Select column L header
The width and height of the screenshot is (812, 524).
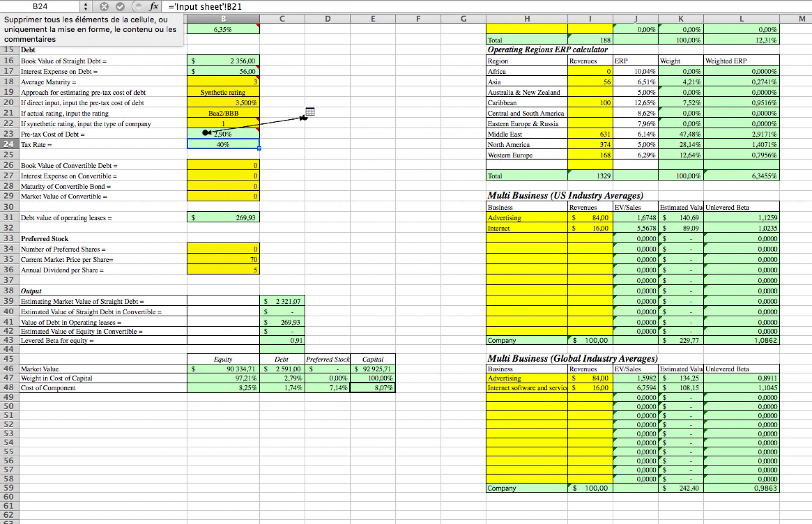pos(741,19)
